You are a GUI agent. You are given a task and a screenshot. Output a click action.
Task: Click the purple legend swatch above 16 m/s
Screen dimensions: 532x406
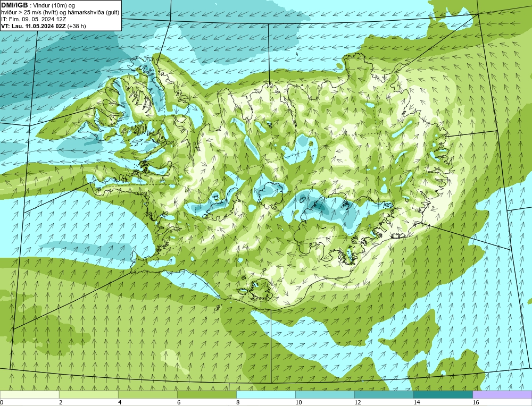[x=502, y=394]
